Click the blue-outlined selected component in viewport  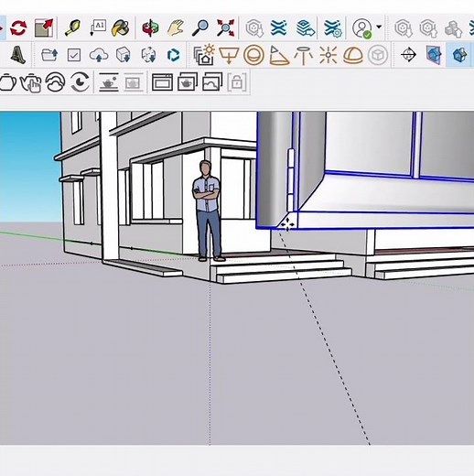[366, 171]
